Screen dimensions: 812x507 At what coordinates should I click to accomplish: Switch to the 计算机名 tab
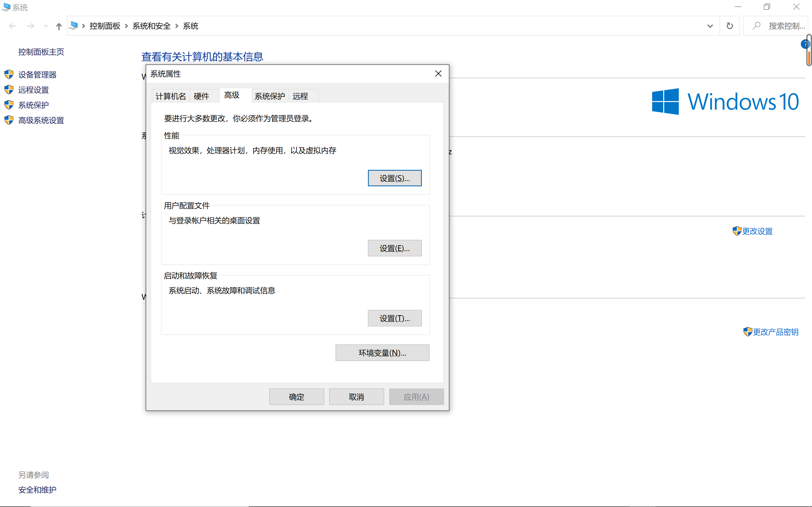pos(170,96)
